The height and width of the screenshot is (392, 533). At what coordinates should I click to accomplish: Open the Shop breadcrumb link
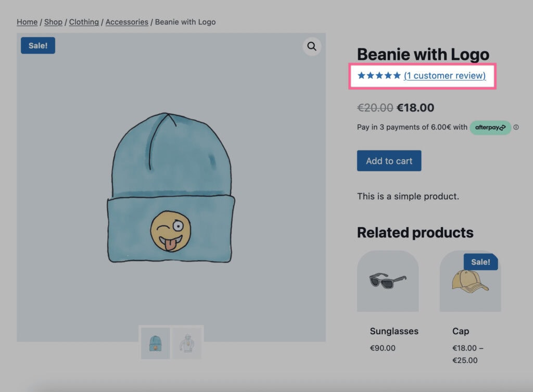(x=54, y=22)
